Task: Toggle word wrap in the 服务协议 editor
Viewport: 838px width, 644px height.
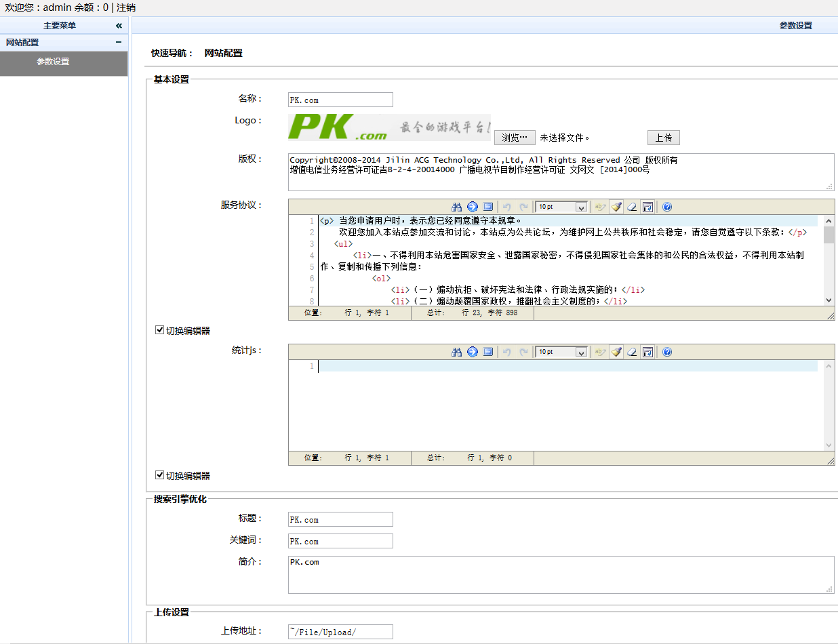Action: coord(648,207)
